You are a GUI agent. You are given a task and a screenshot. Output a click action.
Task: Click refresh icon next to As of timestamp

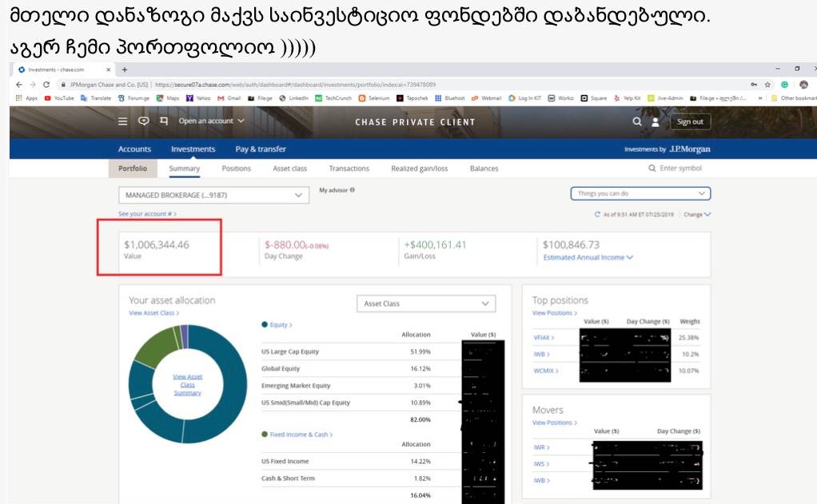click(597, 215)
